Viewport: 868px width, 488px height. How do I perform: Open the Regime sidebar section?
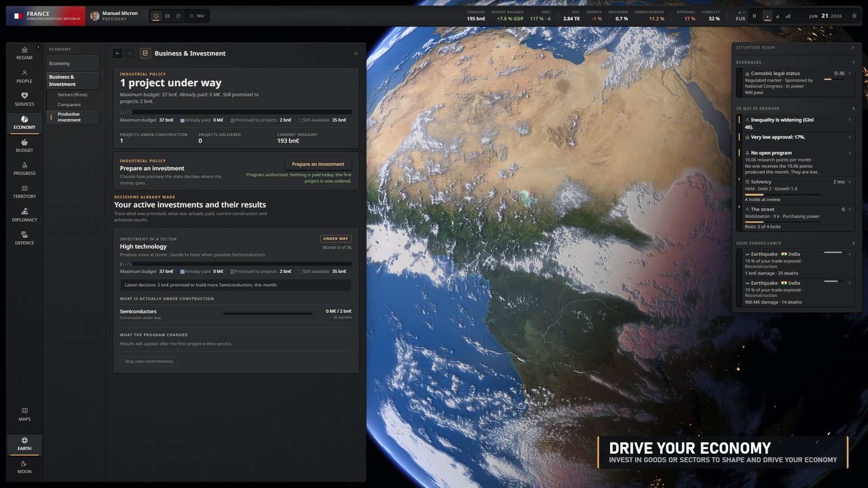tap(24, 53)
